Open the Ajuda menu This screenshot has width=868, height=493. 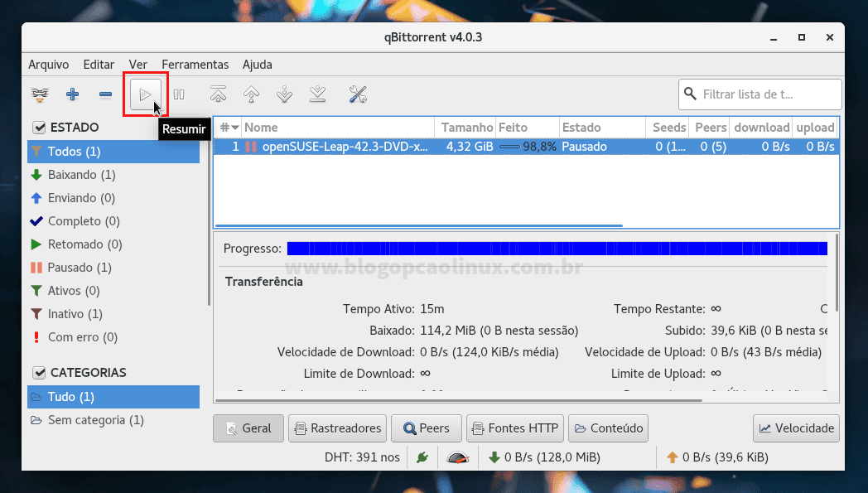coord(258,65)
